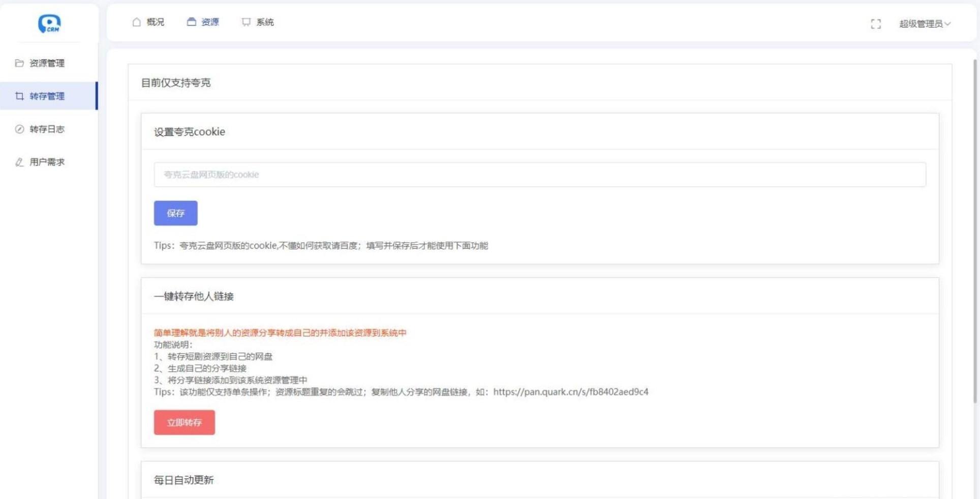
Task: Click the home icon beside 概况
Action: 136,22
